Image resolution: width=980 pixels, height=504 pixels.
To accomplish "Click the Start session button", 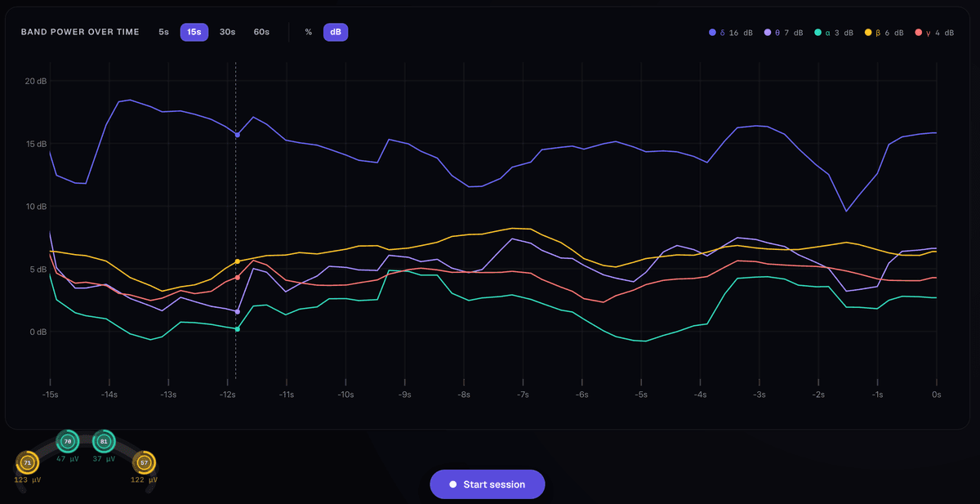I will 488,484.
